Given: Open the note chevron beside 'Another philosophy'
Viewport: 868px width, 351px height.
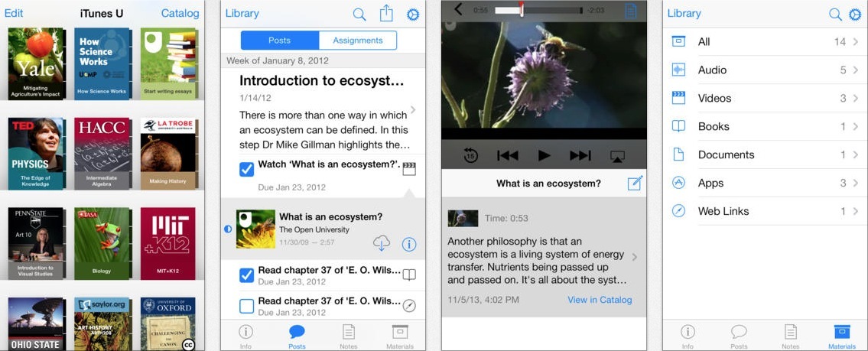Looking at the screenshot, I should point(635,257).
